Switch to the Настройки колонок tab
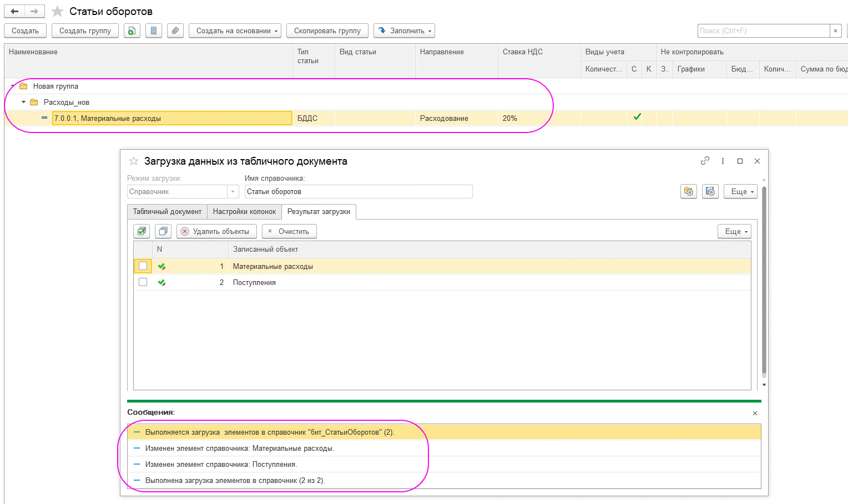This screenshot has height=504, width=848. pos(244,212)
